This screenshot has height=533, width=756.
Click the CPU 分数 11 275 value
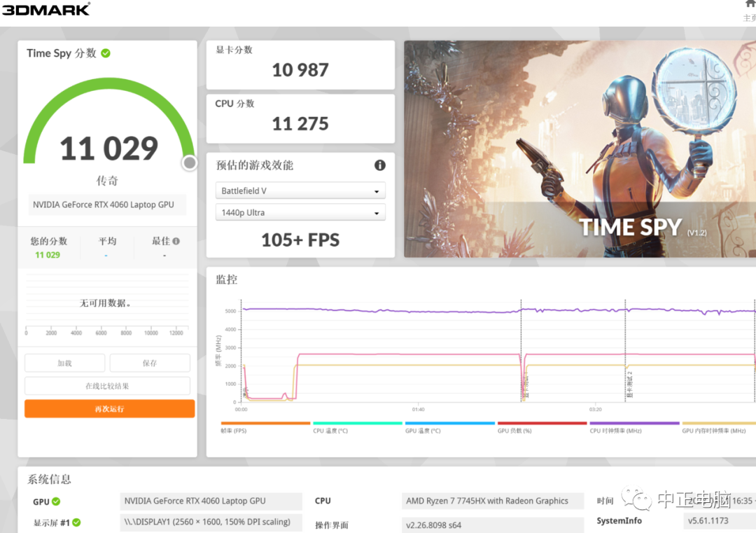pyautogui.click(x=300, y=124)
